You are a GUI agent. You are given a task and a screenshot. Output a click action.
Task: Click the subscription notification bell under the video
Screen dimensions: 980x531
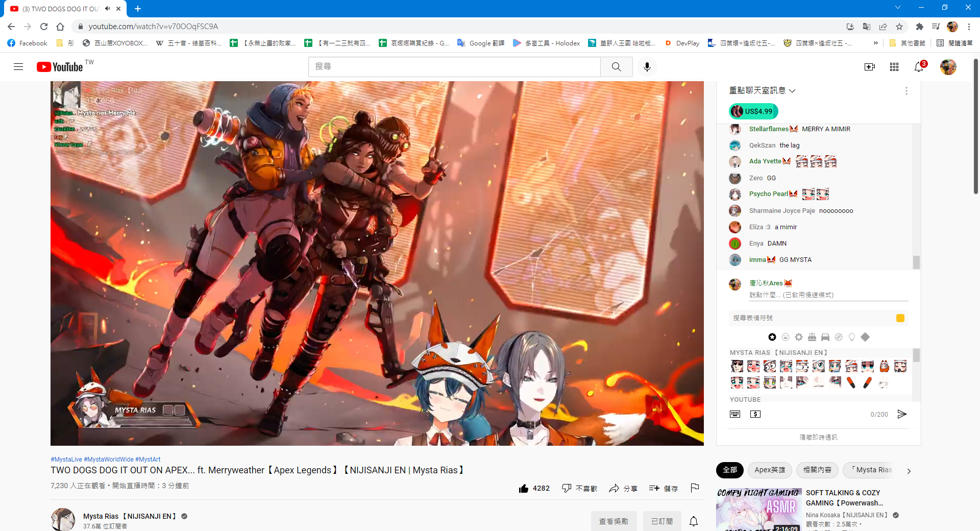[694, 521]
